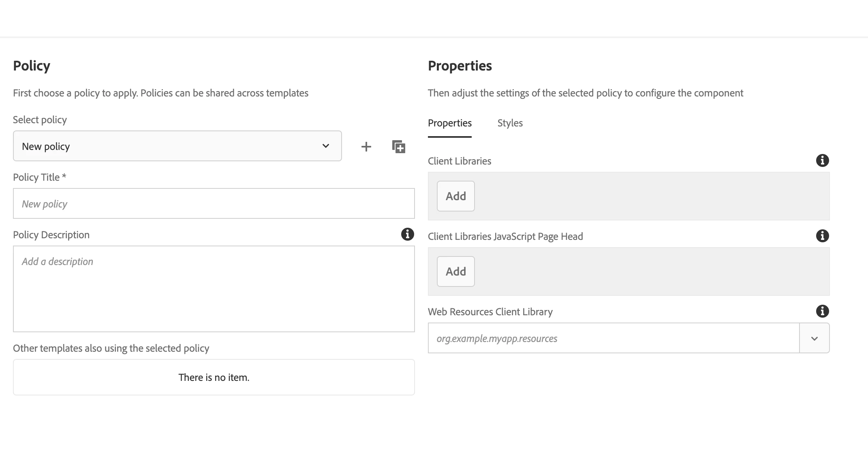The image size is (868, 453).
Task: Click the Select policy label text
Action: pos(40,120)
